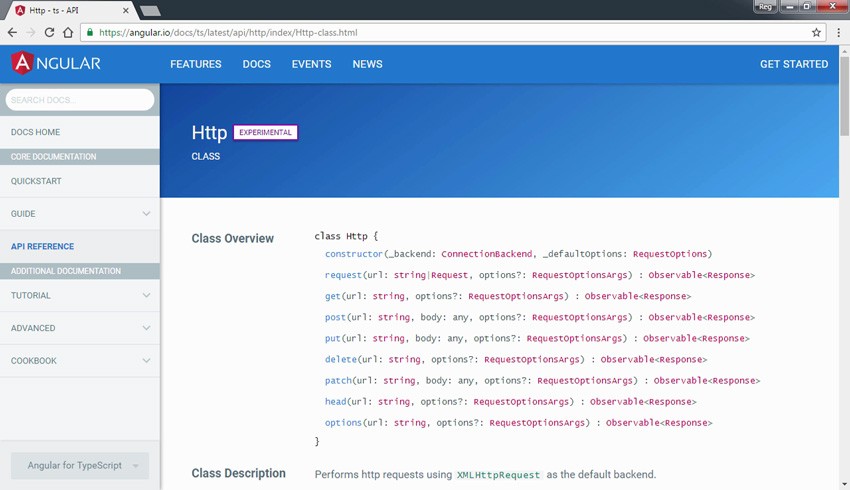Click the delete method link

pyautogui.click(x=340, y=359)
